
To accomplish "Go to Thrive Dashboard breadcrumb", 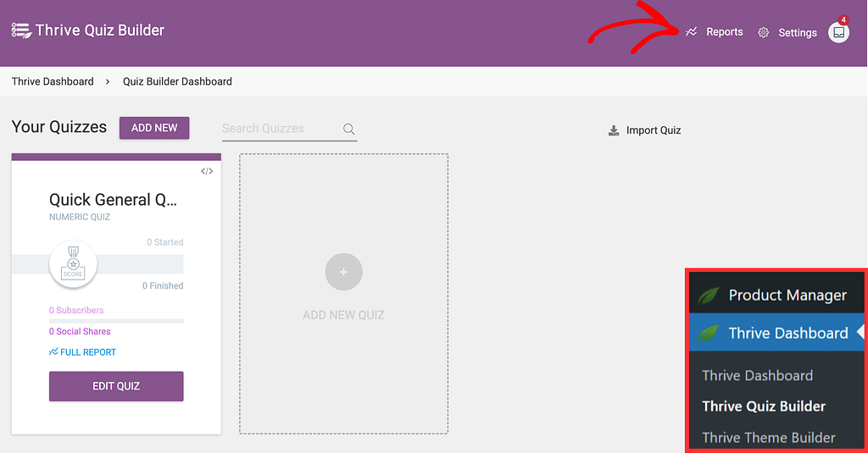I will click(x=53, y=81).
